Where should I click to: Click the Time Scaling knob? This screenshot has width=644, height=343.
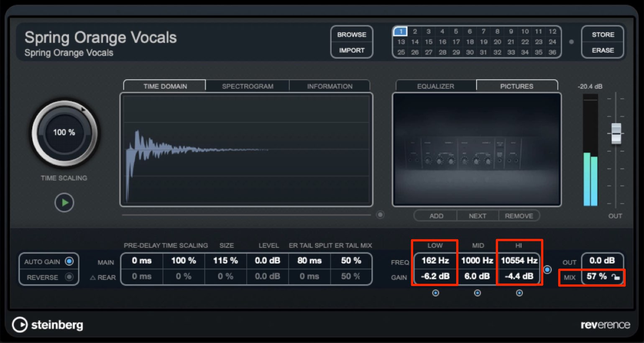[x=64, y=133]
